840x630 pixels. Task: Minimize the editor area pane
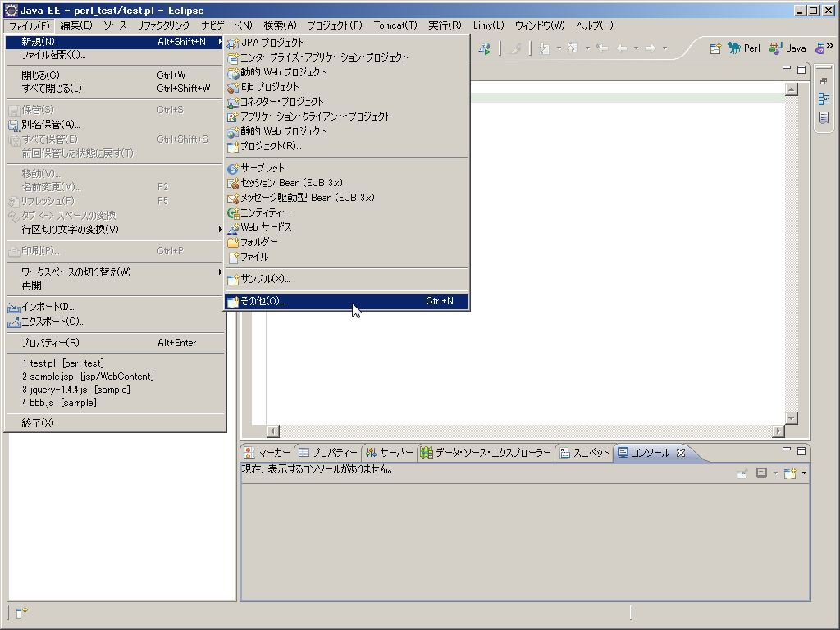(787, 68)
